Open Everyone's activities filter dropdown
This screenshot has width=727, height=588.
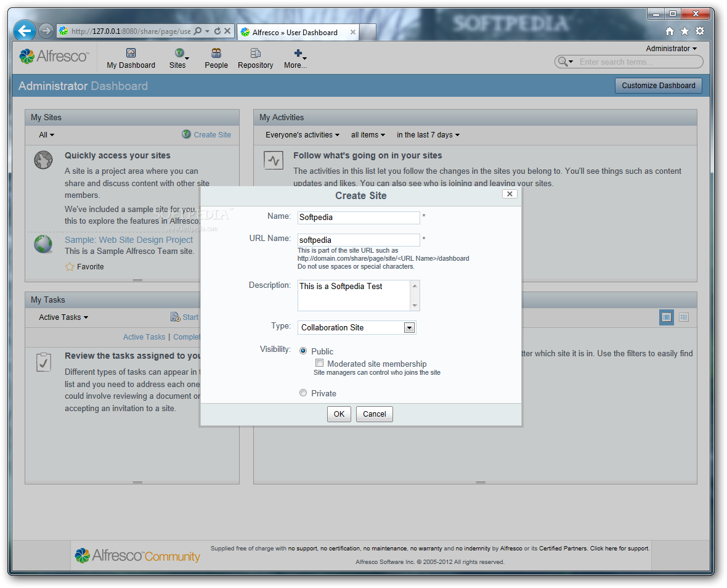[x=303, y=135]
